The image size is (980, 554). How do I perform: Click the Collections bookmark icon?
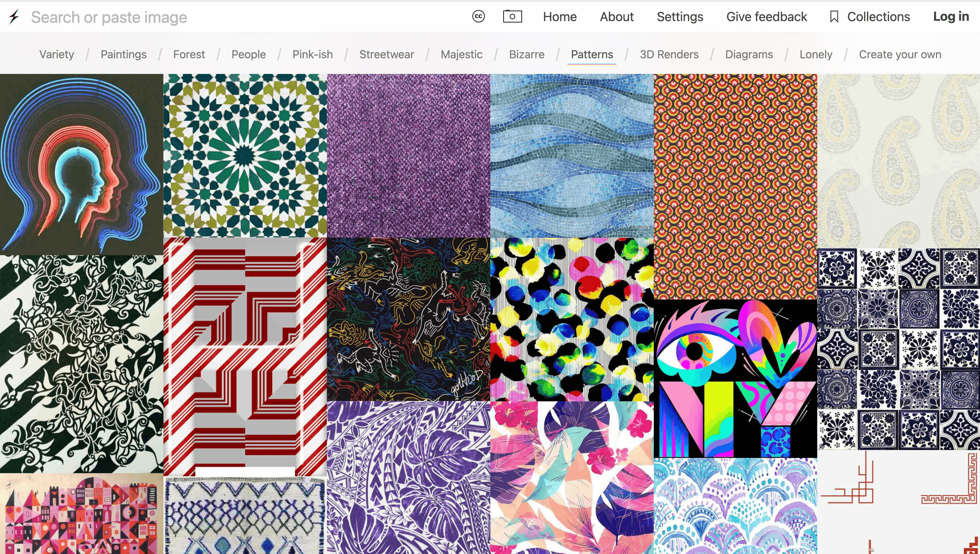point(834,17)
